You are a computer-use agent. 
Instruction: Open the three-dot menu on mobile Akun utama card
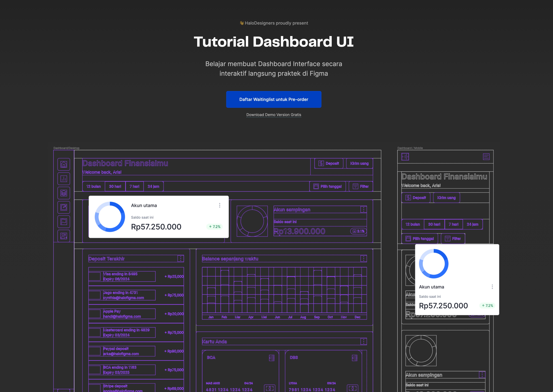pos(492,287)
